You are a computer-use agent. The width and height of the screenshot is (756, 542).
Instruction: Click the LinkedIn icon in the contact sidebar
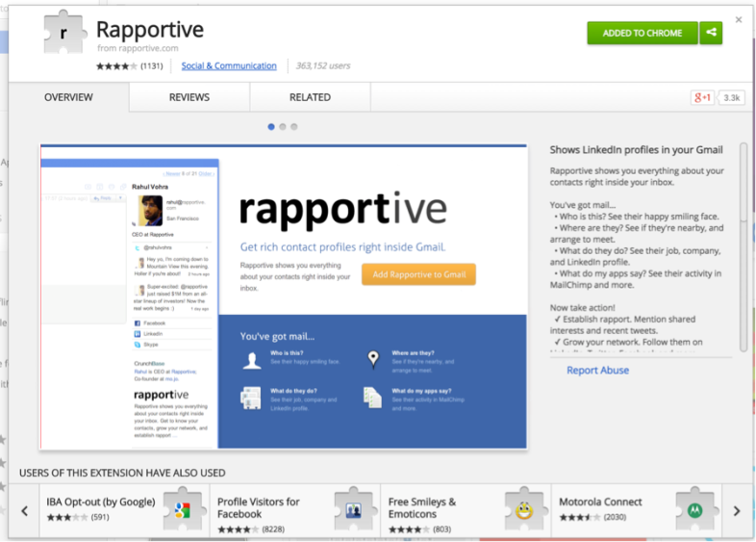(x=138, y=334)
